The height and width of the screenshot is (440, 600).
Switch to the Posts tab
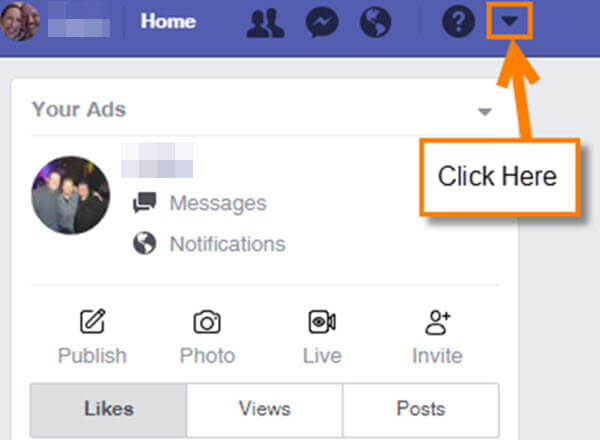[x=421, y=410]
